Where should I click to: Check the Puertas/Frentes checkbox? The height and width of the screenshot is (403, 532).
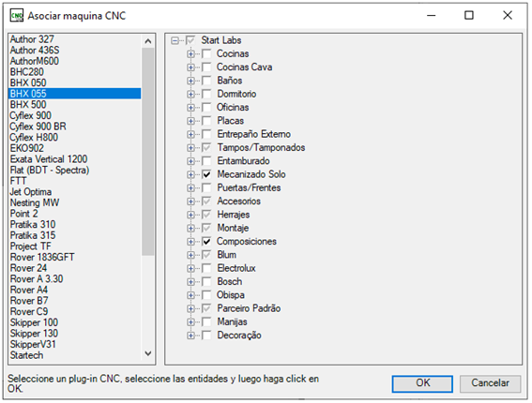click(206, 187)
